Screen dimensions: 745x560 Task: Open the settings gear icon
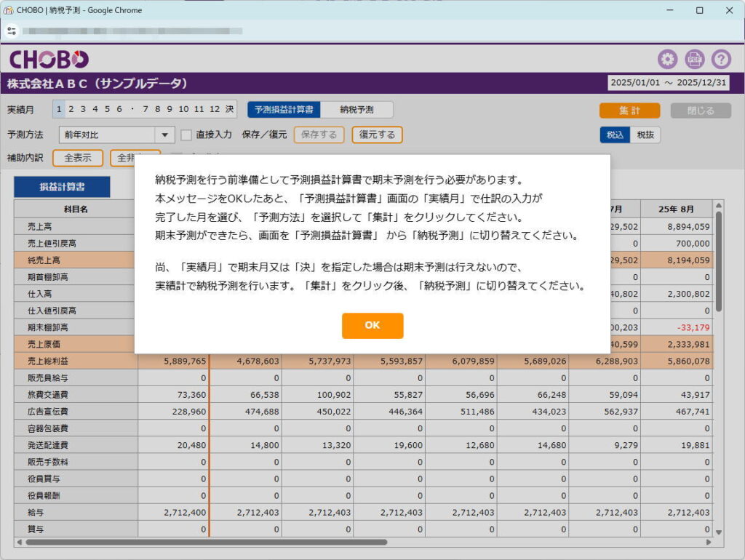[x=668, y=60]
